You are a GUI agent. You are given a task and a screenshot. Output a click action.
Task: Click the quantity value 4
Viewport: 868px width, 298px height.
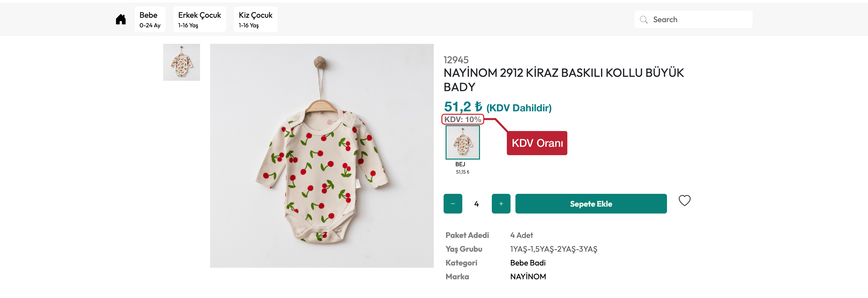477,204
